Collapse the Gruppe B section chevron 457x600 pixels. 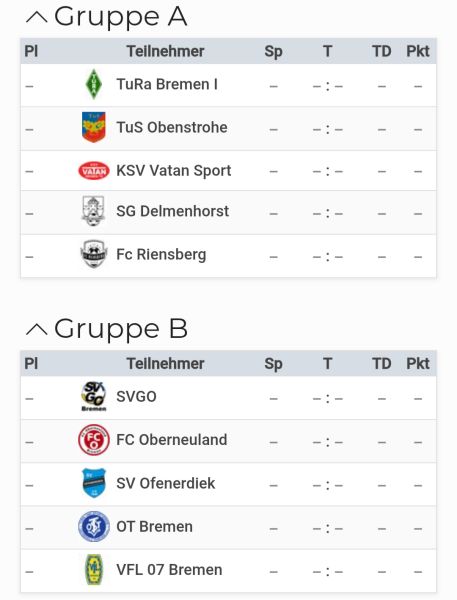point(37,329)
